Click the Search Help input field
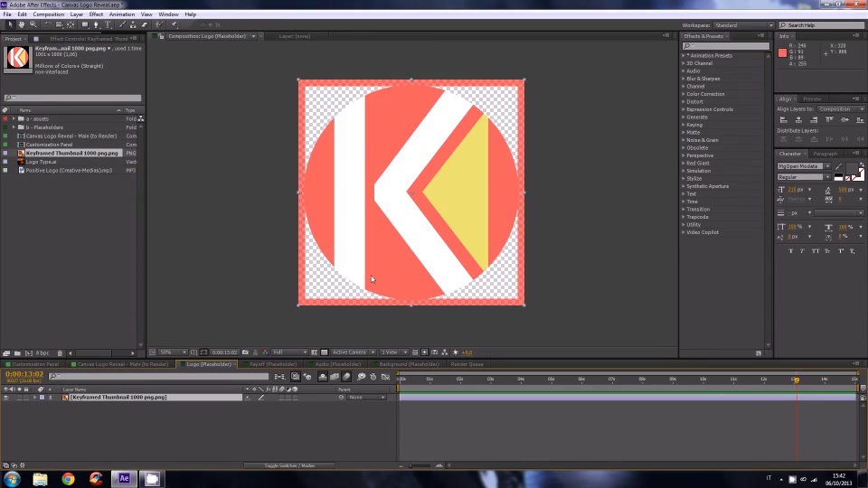Viewport: 868px width, 488px height. (x=822, y=25)
